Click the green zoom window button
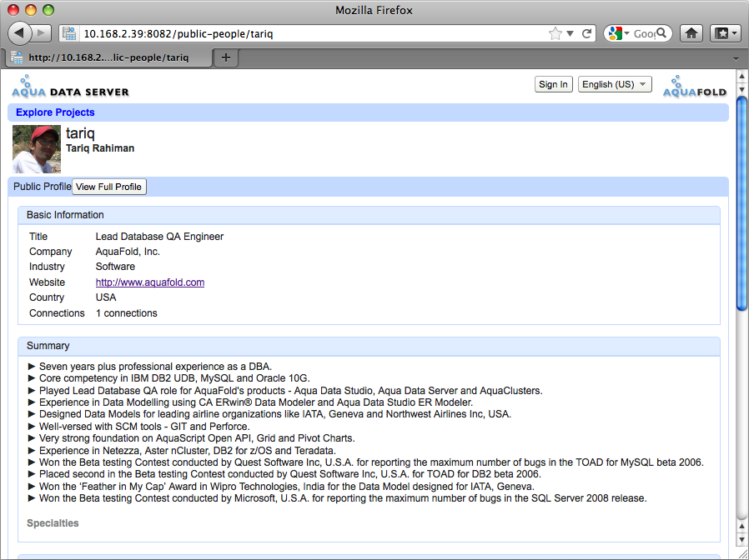 (48, 10)
